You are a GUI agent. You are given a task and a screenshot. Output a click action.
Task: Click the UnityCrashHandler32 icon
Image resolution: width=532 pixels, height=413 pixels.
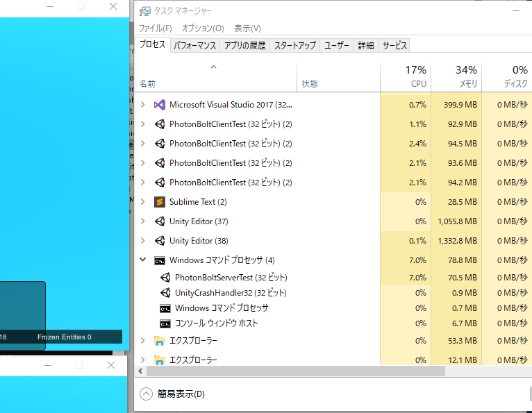(165, 293)
